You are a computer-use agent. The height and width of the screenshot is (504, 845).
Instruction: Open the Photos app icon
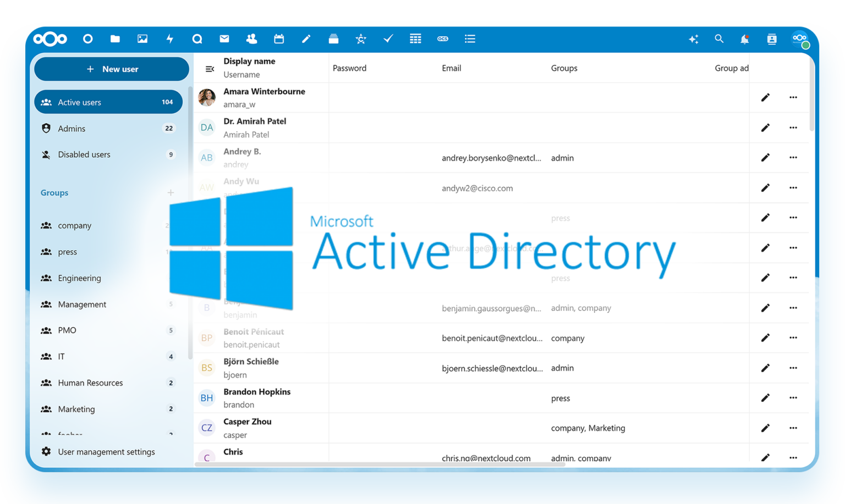point(142,38)
